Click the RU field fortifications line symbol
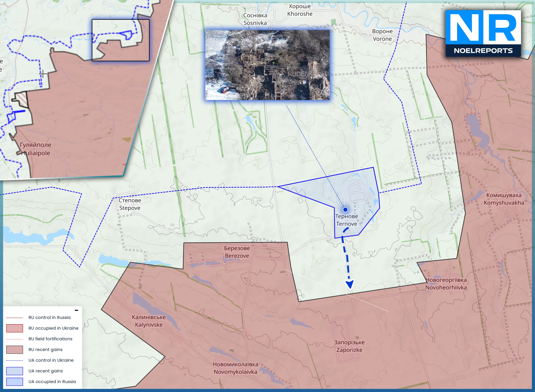Screen dimensions: 535x392 [14, 339]
